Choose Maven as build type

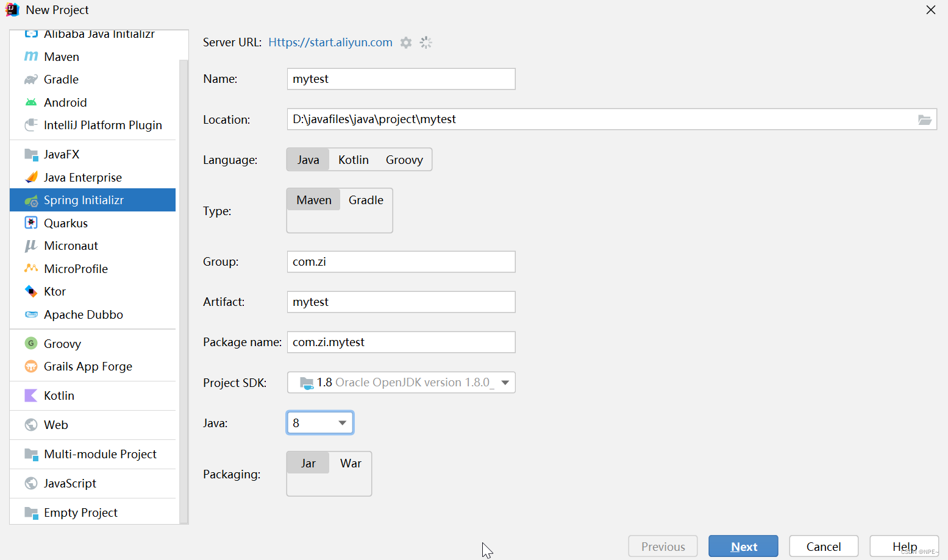coord(314,200)
